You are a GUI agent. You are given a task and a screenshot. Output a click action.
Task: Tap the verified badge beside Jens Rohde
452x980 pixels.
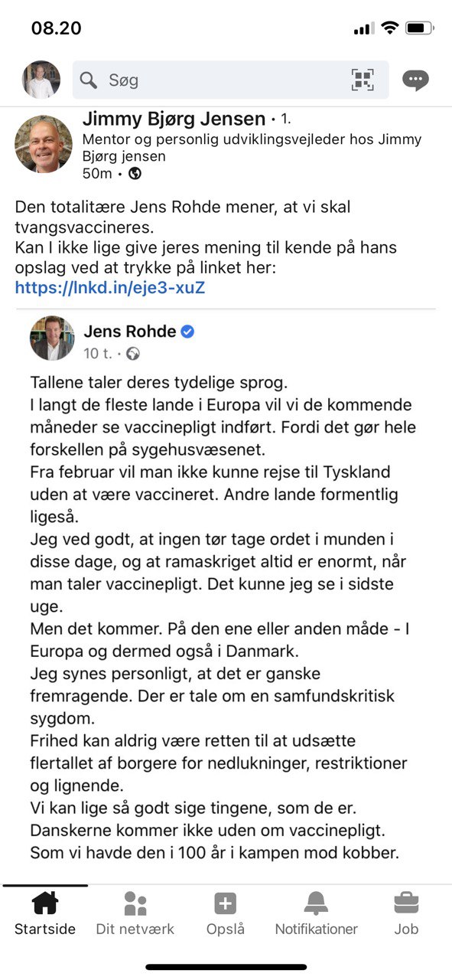[x=187, y=332]
